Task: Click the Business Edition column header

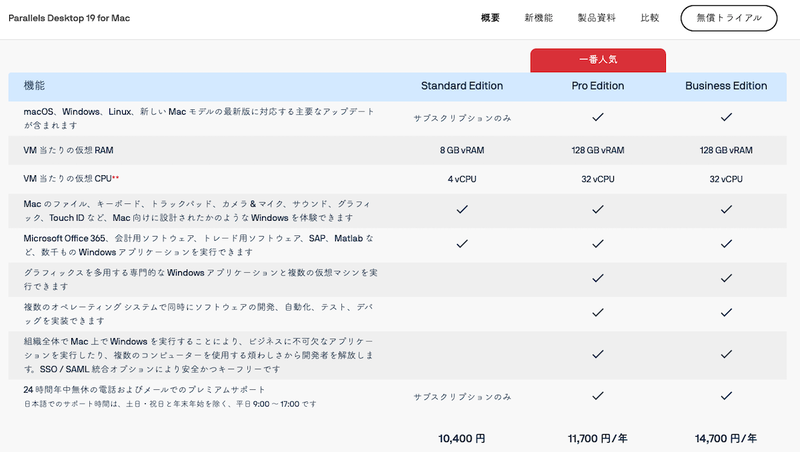Action: (x=726, y=86)
